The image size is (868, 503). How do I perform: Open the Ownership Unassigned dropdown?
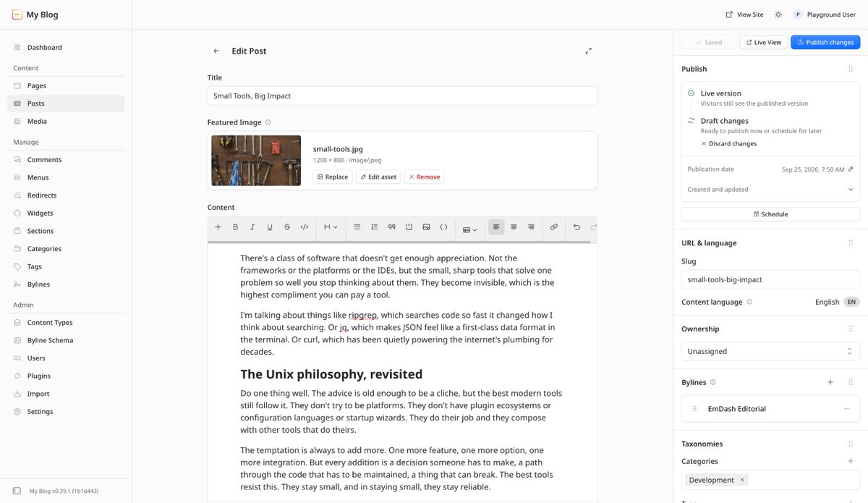(x=770, y=351)
